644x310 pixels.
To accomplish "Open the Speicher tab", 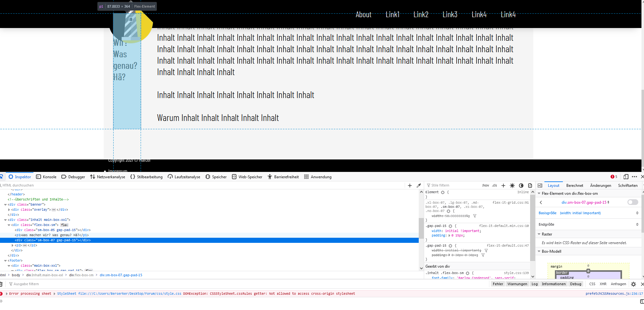I will 216,177.
